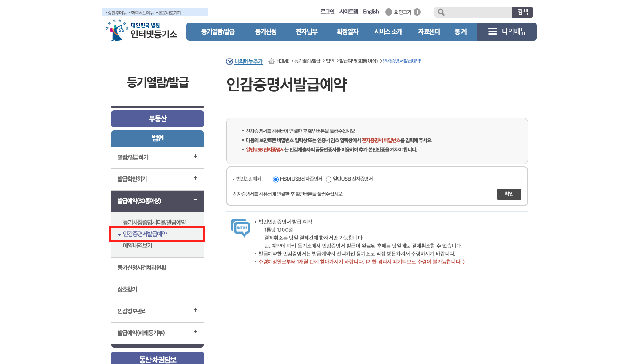Viewport: 639px width, 364px height.
Task: Click the 화면크기 reduce minus icon
Action: tap(390, 12)
